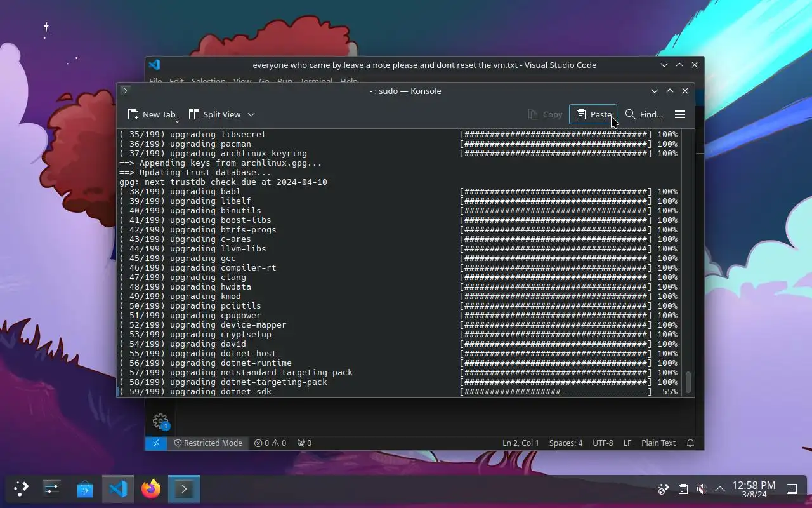Click line 'Appending keys from archlinux.gpg...'
The height and width of the screenshot is (508, 812).
coord(221,163)
